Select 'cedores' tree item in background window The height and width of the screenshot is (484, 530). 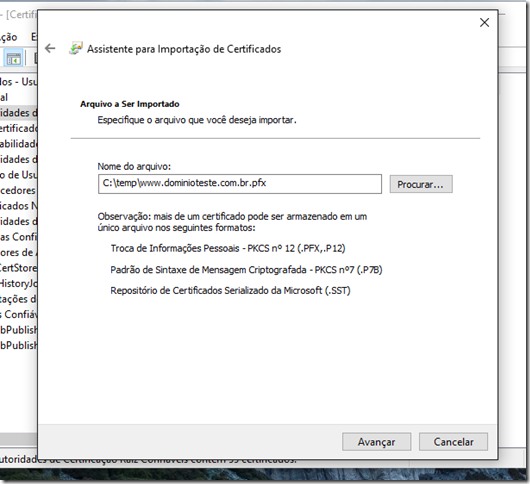click(x=18, y=190)
